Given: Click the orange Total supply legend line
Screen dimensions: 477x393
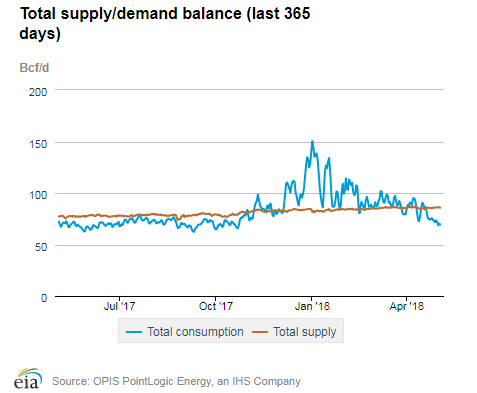Looking at the screenshot, I should point(260,332).
